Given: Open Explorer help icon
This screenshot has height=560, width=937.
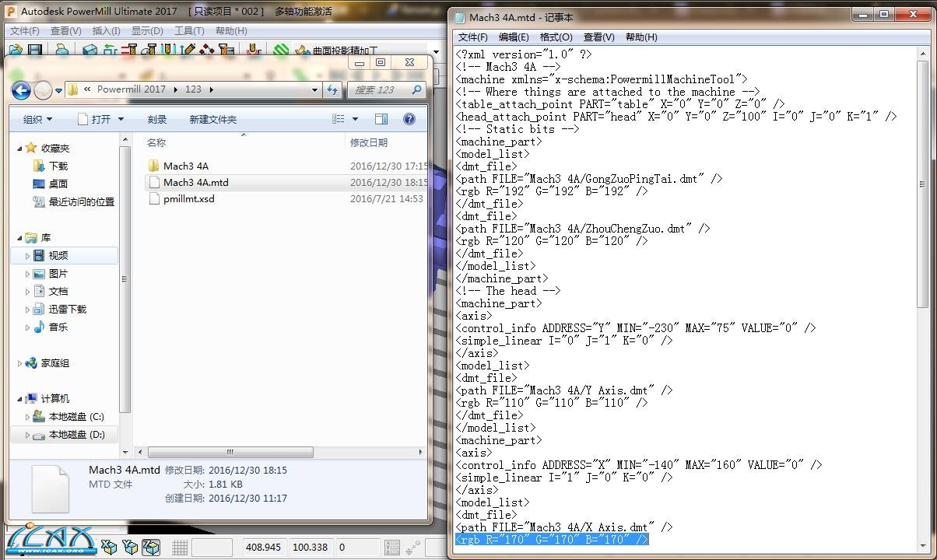Looking at the screenshot, I should coord(409,119).
